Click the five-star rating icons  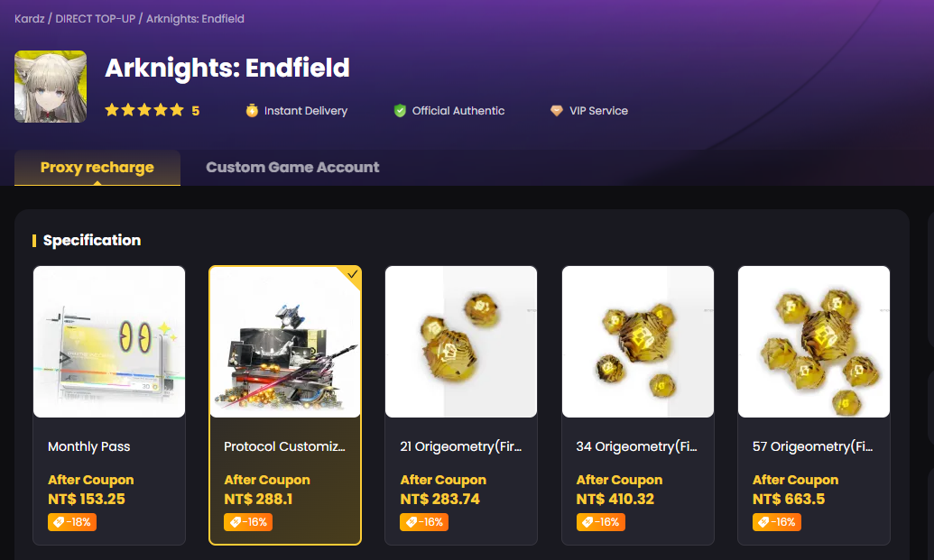(143, 111)
